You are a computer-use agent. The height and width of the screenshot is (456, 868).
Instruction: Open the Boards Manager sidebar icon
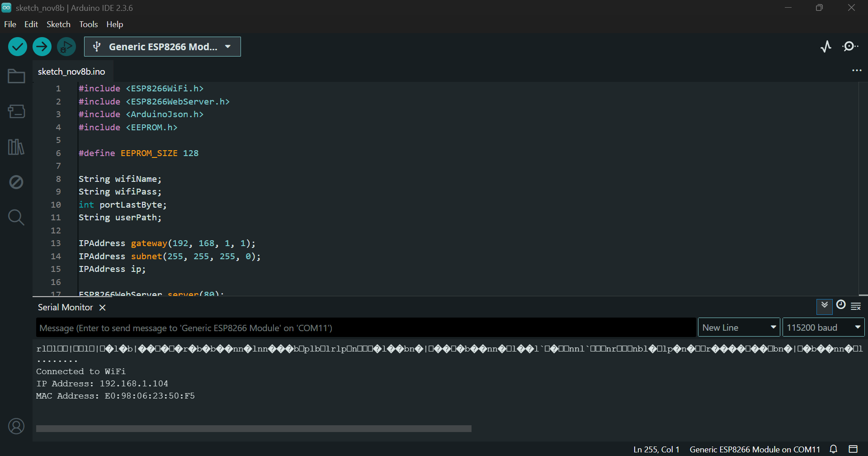pos(16,111)
